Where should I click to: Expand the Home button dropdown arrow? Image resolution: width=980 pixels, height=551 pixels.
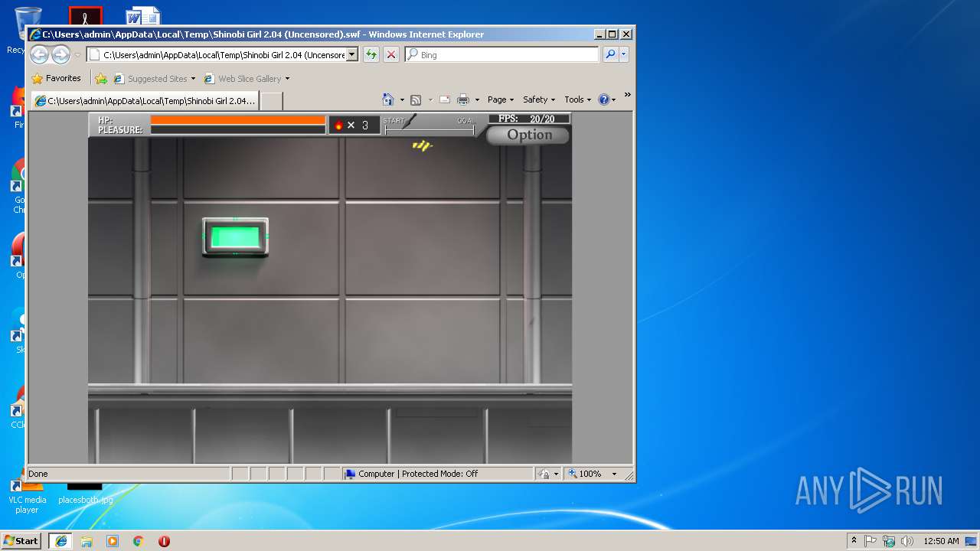coord(402,99)
